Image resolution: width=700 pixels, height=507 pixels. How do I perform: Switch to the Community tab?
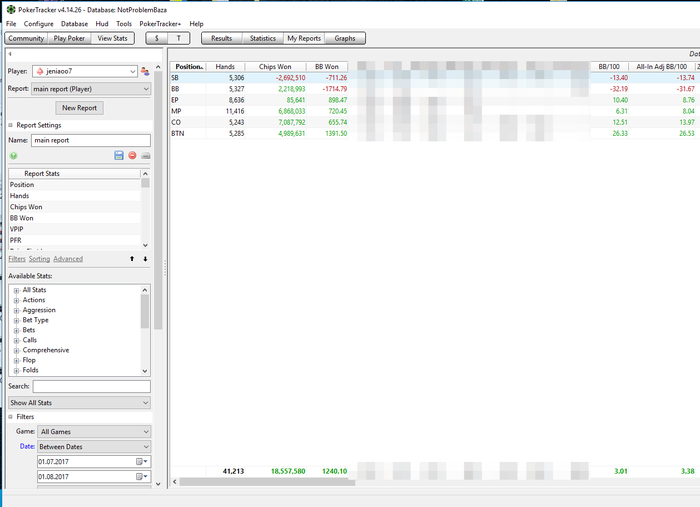click(x=26, y=38)
